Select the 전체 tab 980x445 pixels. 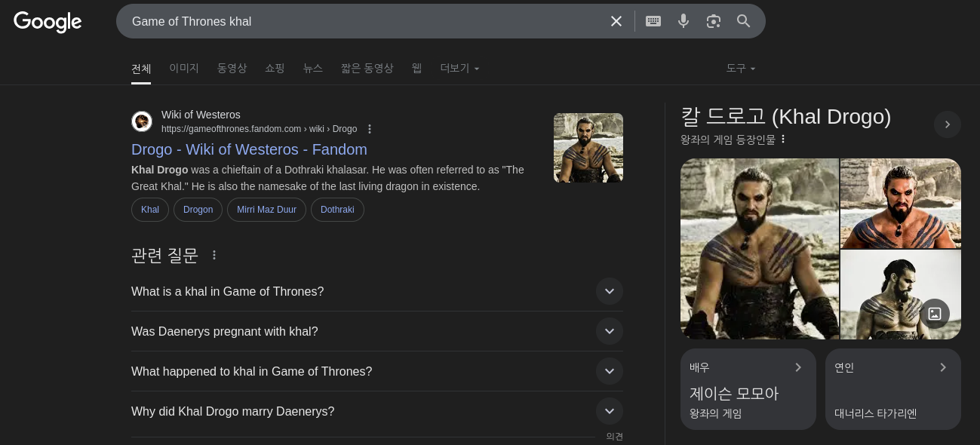click(141, 68)
